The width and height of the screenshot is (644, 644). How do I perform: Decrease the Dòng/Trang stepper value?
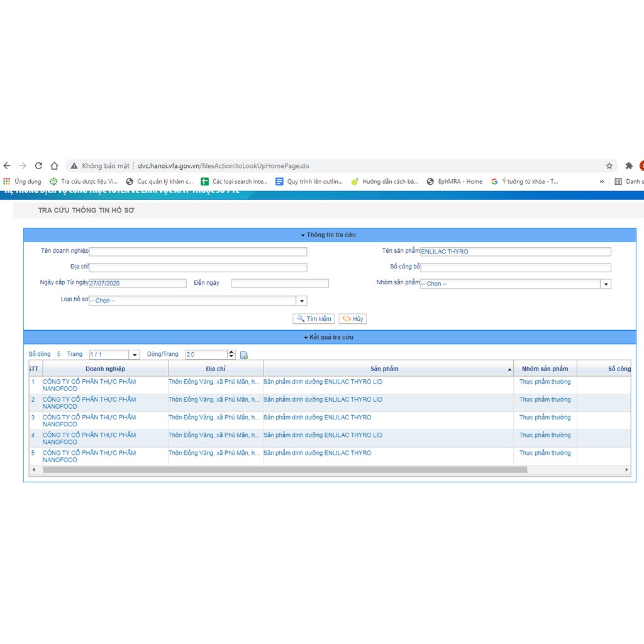click(x=231, y=357)
